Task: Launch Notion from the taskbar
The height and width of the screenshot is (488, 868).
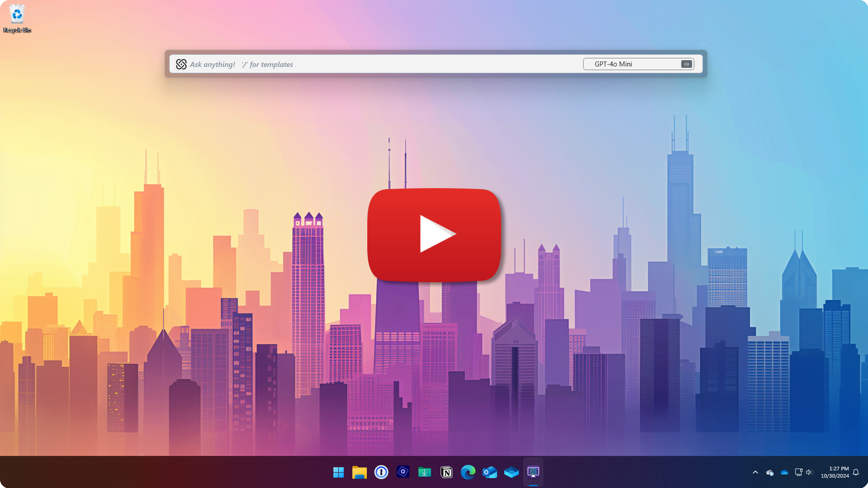Action: coord(446,472)
